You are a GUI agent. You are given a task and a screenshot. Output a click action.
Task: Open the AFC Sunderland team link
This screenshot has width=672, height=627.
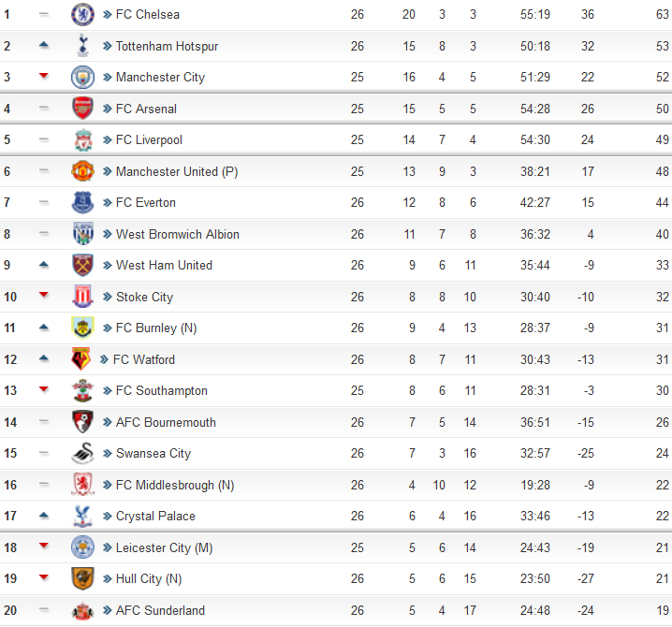coord(160,610)
